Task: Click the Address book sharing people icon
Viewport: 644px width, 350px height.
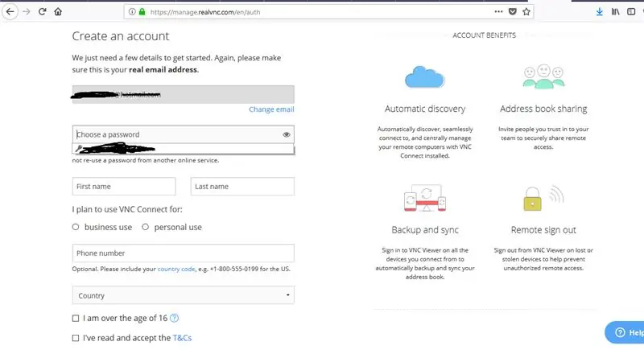Action: (x=543, y=76)
